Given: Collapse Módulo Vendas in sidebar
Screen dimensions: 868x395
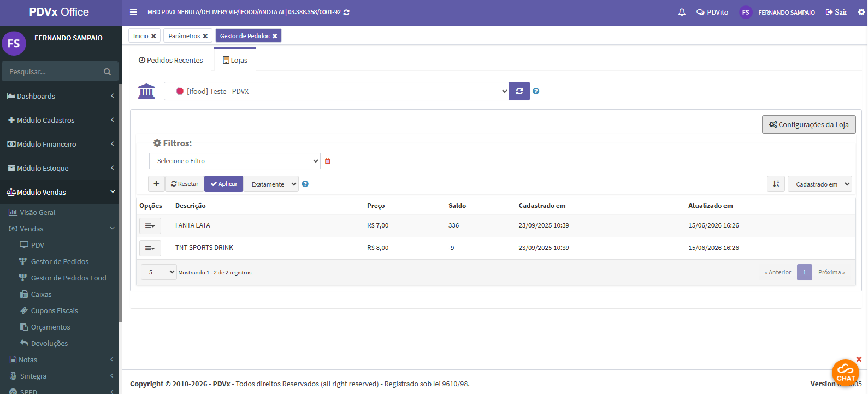Looking at the screenshot, I should pos(60,192).
